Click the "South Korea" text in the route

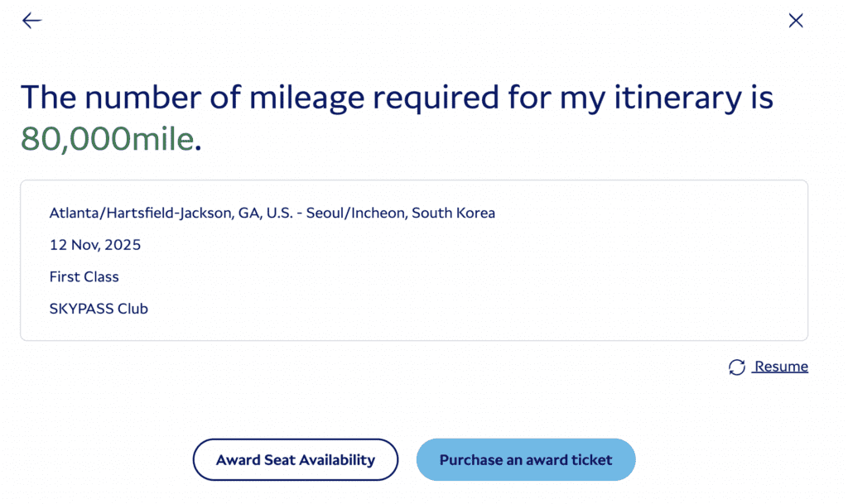(x=454, y=214)
